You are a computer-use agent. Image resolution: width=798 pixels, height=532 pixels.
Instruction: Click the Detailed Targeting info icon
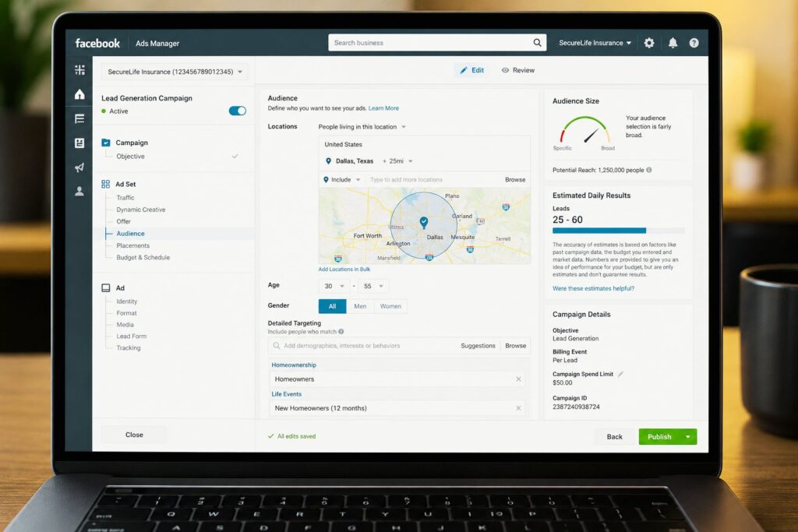[x=341, y=332]
